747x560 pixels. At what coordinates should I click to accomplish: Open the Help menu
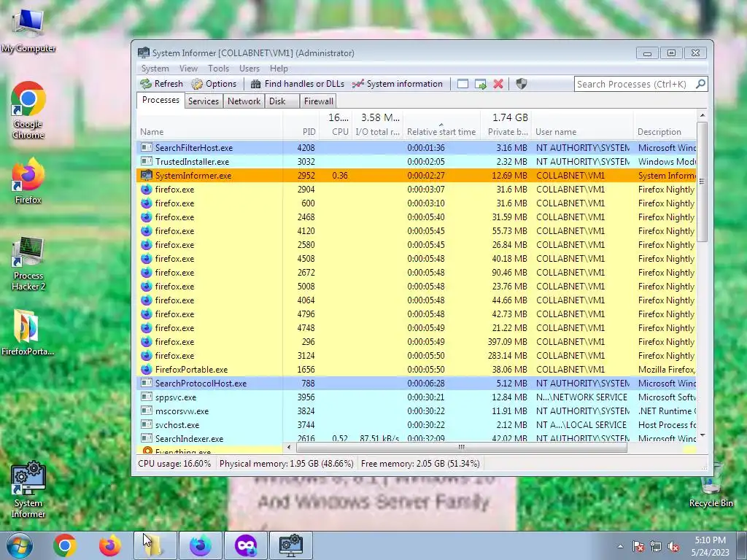279,69
